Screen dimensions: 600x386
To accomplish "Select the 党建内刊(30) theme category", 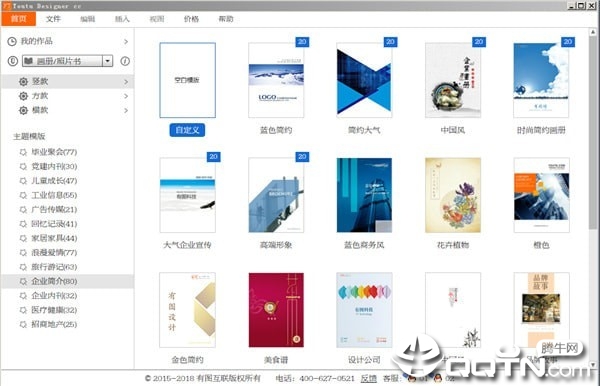I will coord(54,166).
